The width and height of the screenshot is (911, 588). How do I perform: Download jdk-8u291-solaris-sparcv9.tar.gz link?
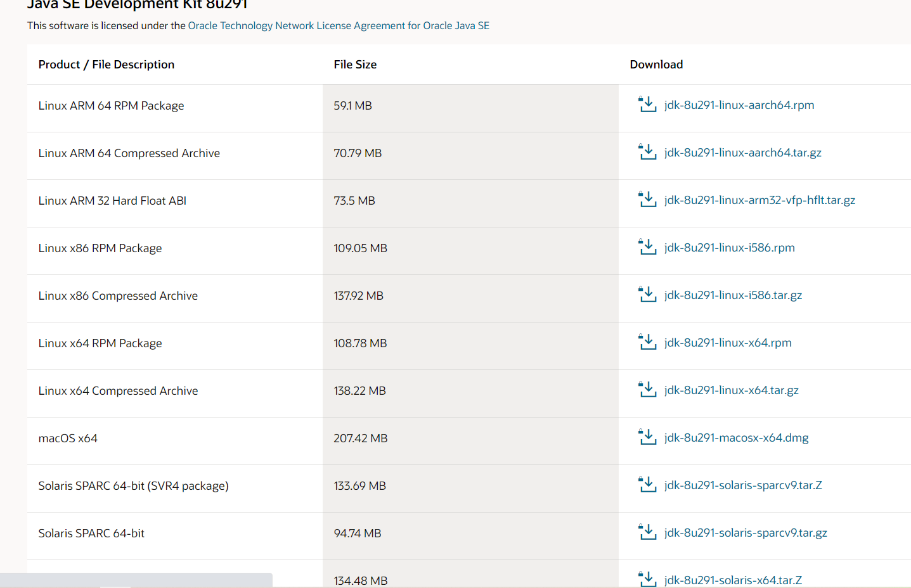pos(746,533)
